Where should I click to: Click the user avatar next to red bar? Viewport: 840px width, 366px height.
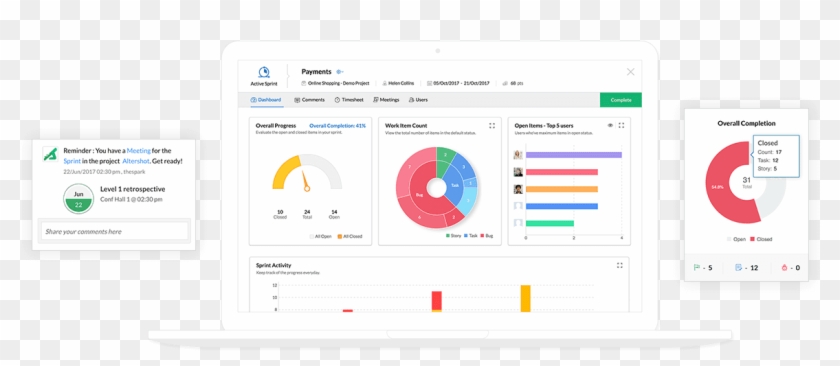(x=518, y=172)
